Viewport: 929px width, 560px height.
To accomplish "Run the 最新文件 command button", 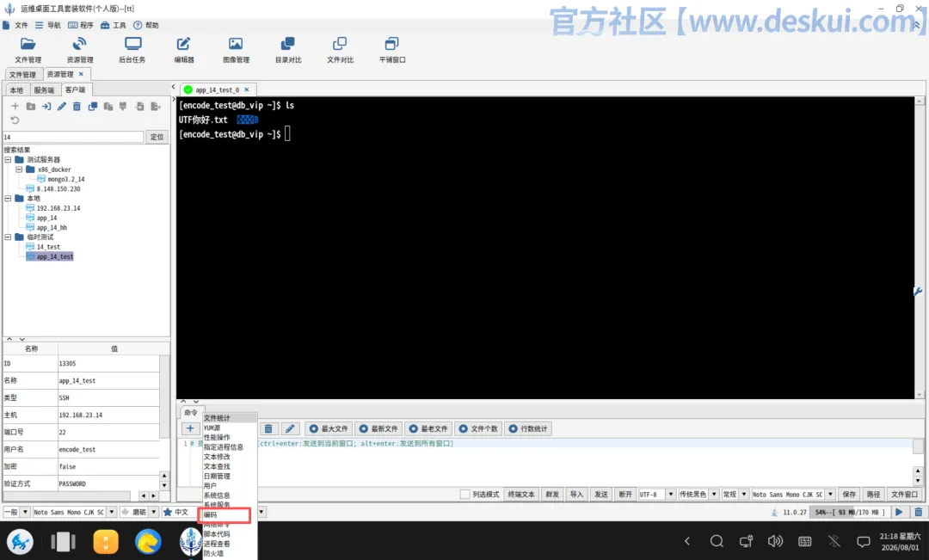I will [x=378, y=428].
